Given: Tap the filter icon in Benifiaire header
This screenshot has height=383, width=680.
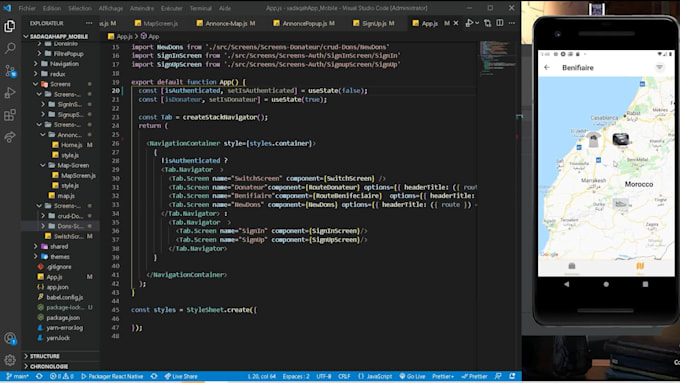Looking at the screenshot, I should coord(660,67).
